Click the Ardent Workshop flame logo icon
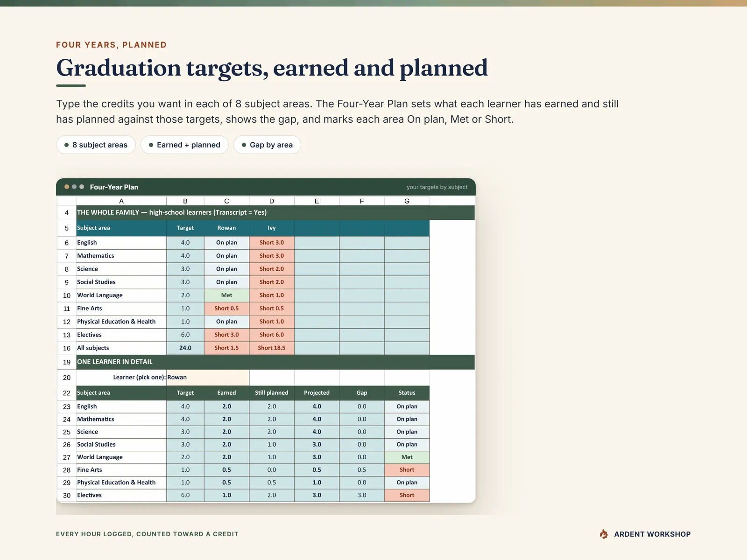This screenshot has height=560, width=747. 604,534
